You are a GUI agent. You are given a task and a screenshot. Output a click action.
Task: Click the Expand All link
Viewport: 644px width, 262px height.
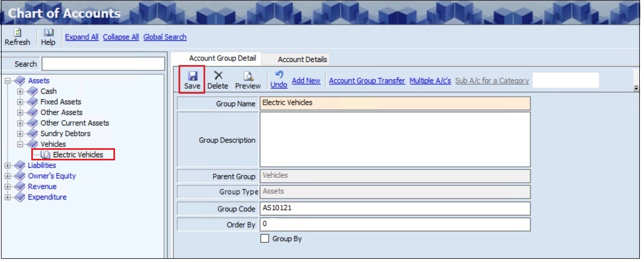(x=82, y=37)
